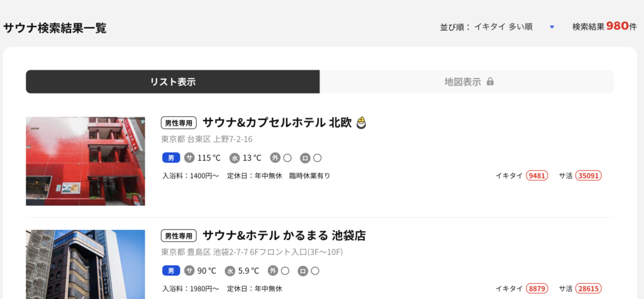
Task: Click the イキタイ 8879 count badge
Action: click(537, 289)
